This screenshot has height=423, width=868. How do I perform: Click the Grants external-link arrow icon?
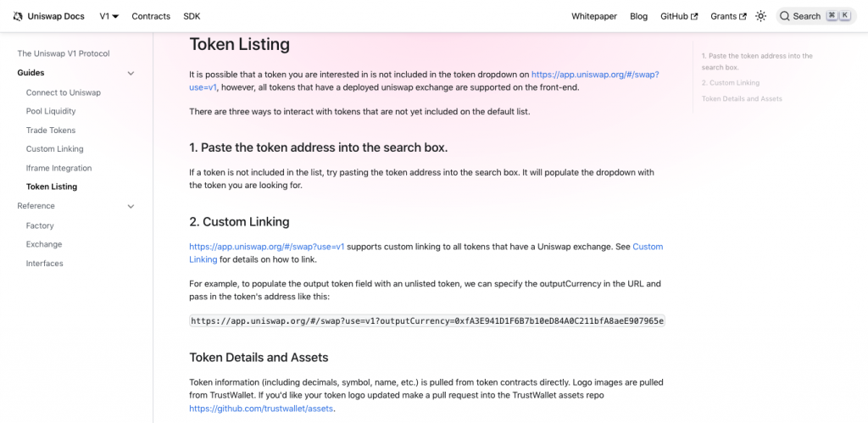(743, 17)
